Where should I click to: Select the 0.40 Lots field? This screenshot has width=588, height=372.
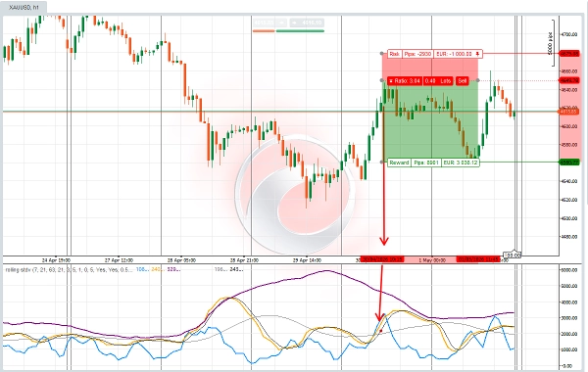click(438, 81)
